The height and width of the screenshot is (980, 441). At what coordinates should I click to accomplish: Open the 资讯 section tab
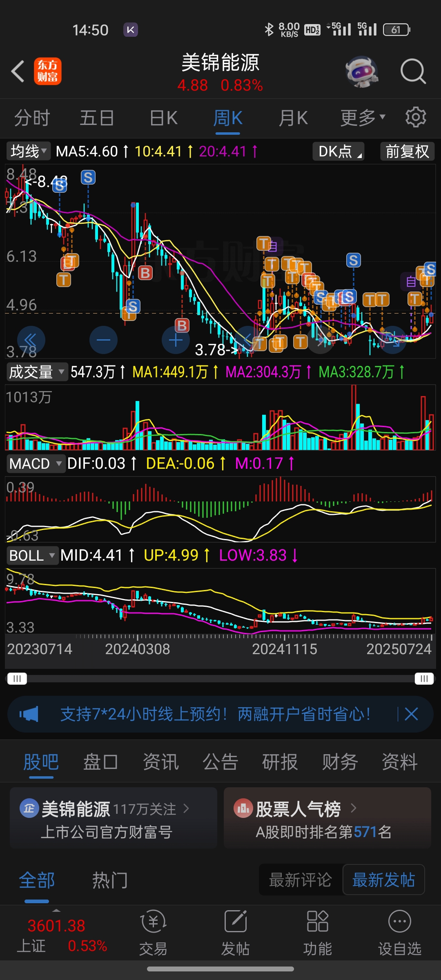point(161,762)
